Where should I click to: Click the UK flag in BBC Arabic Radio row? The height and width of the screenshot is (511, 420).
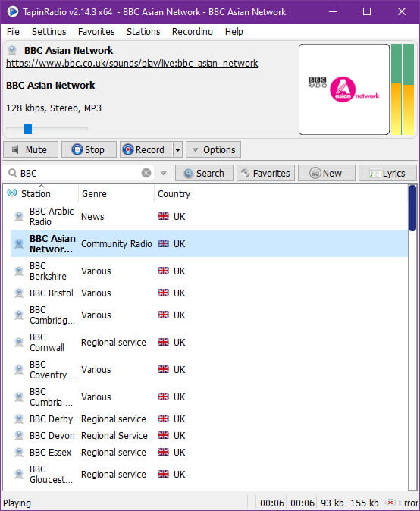click(x=163, y=216)
